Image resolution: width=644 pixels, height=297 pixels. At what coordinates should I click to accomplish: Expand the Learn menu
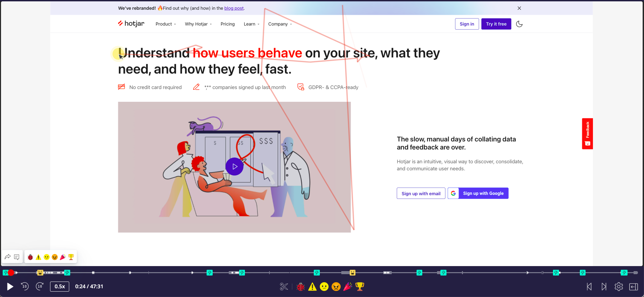coord(252,24)
